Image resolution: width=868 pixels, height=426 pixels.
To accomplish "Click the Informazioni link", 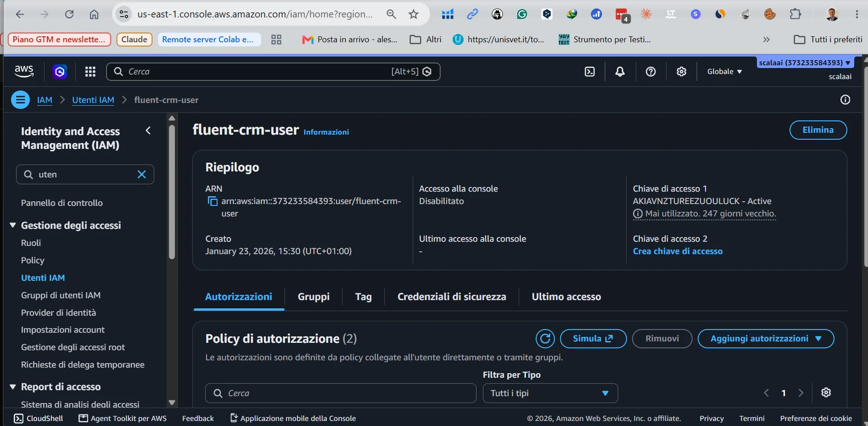I will pos(326,132).
